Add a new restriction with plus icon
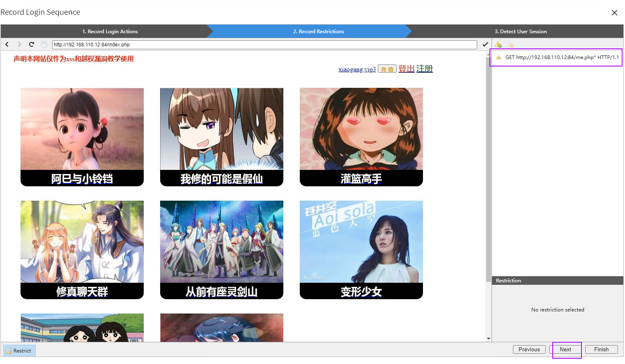Image resolution: width=625 pixels, height=364 pixels. (498, 44)
